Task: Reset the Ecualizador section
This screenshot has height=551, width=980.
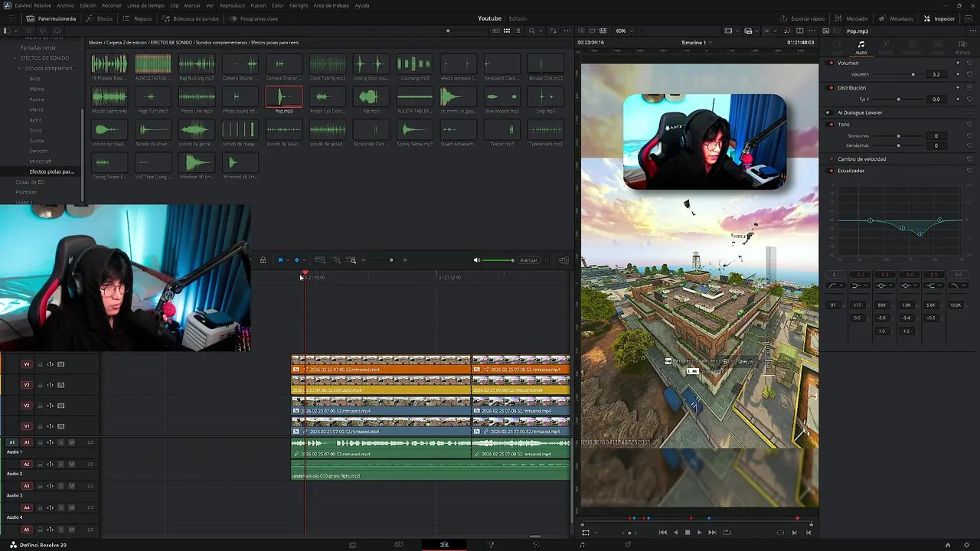Action: click(x=969, y=171)
